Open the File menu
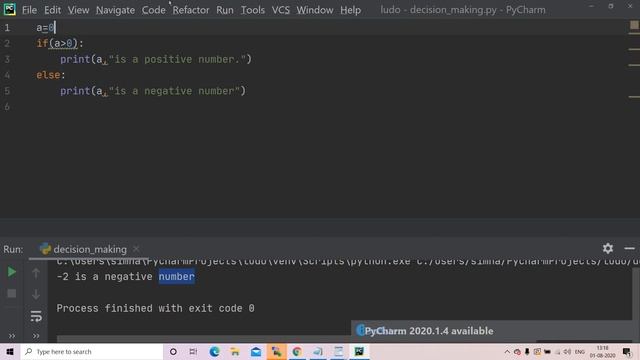The width and height of the screenshot is (640, 360). 29,10
